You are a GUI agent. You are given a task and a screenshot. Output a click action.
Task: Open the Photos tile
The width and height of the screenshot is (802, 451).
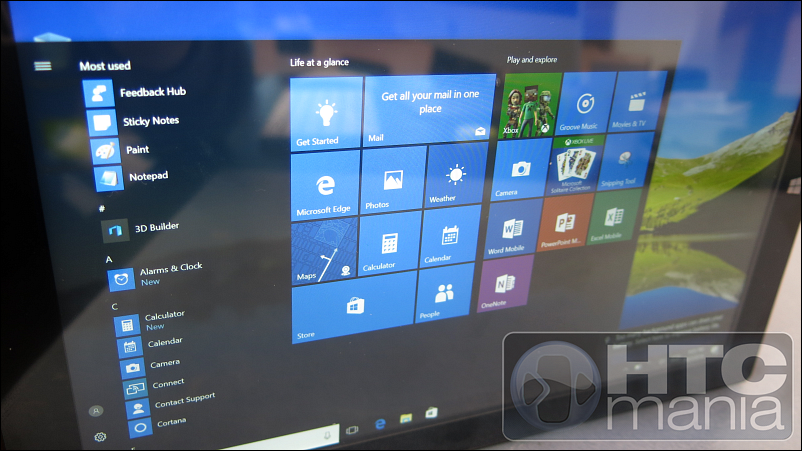393,179
